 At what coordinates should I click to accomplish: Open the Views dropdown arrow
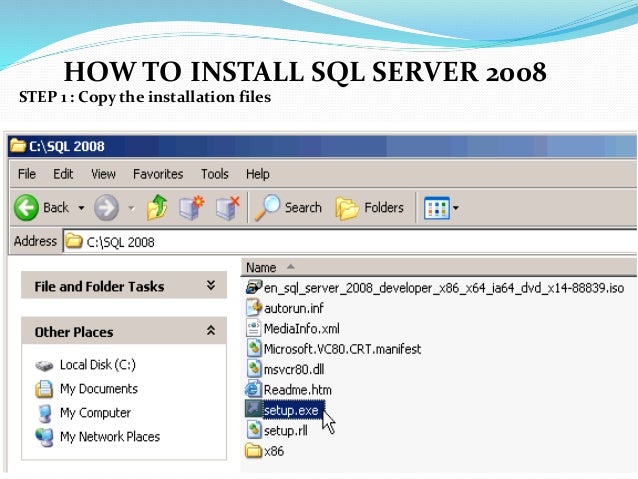coord(456,208)
